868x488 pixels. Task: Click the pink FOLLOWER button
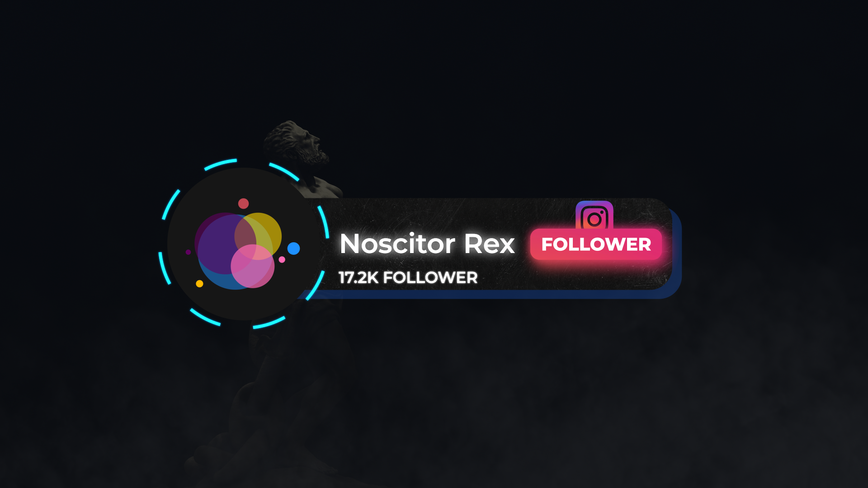(596, 244)
